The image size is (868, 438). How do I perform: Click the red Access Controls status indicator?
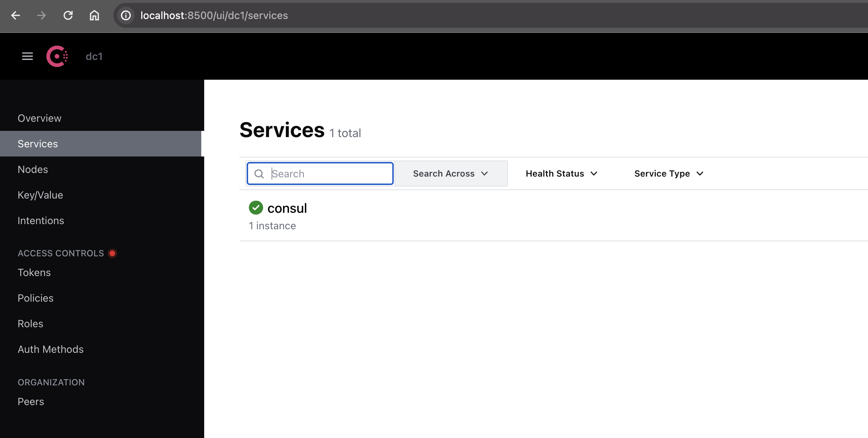coord(112,253)
